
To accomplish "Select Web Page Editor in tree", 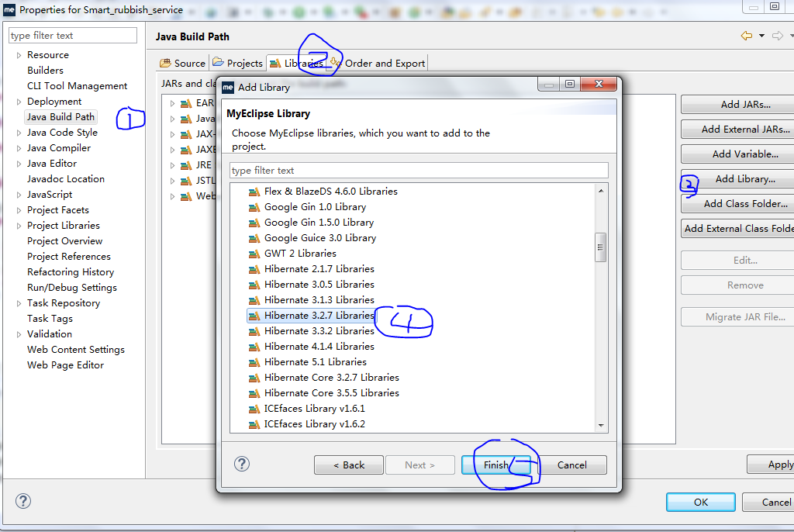I will pos(65,365).
